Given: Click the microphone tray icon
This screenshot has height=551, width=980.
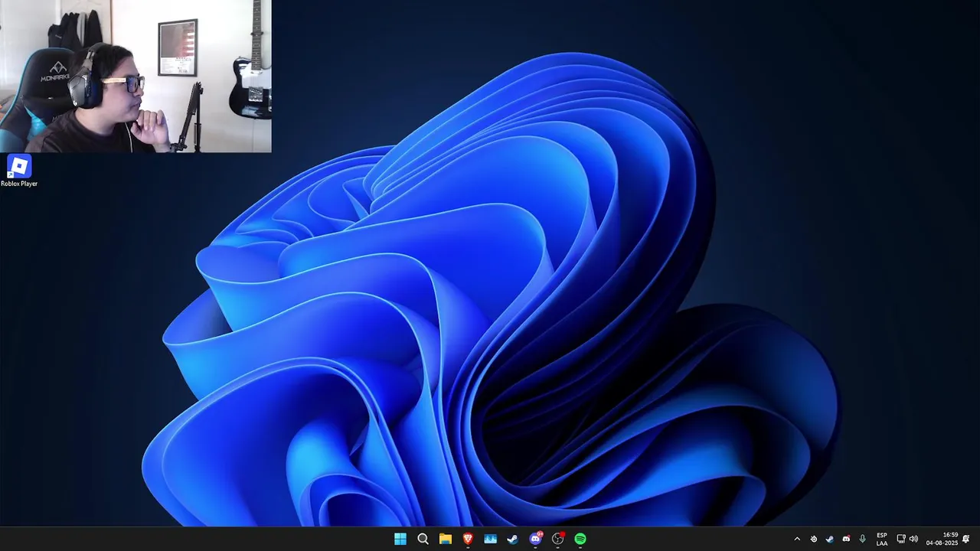Looking at the screenshot, I should [863, 539].
